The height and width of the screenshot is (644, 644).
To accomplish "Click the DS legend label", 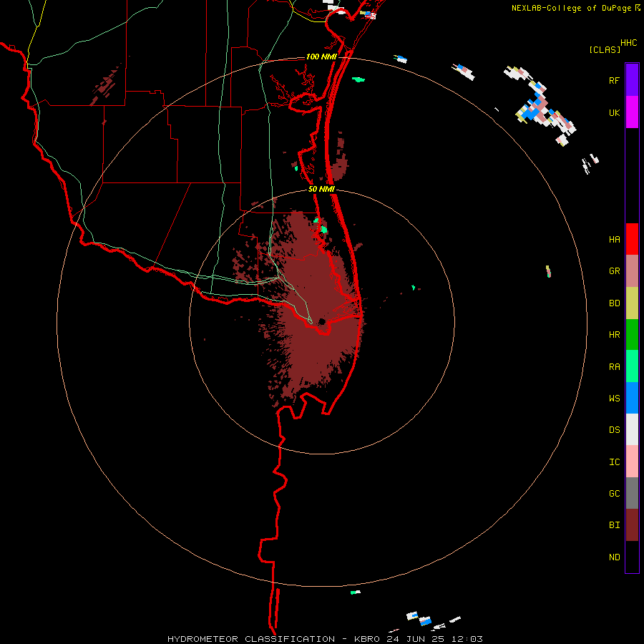I will click(x=614, y=430).
